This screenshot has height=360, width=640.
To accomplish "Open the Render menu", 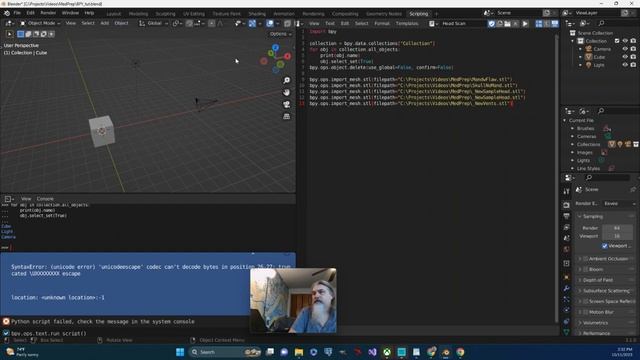I will tap(48, 13).
